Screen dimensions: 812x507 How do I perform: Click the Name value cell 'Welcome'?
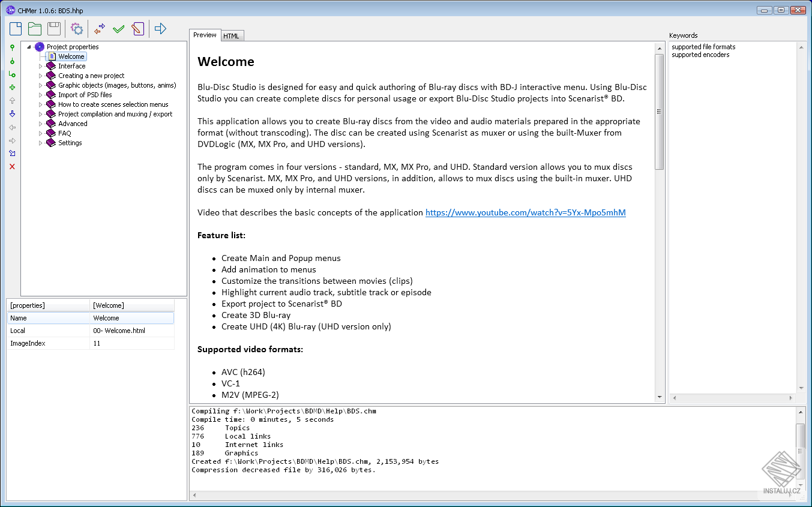pyautogui.click(x=132, y=318)
